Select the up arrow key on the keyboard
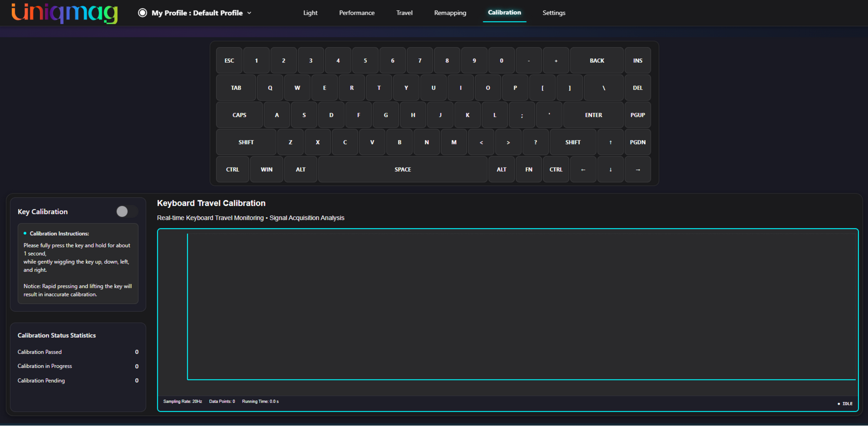The image size is (868, 426). pos(610,142)
